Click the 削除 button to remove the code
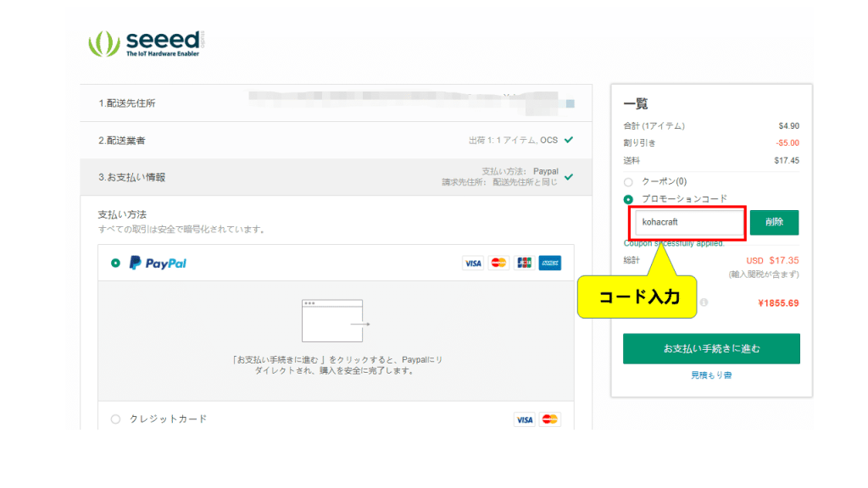868x488 pixels. (774, 222)
